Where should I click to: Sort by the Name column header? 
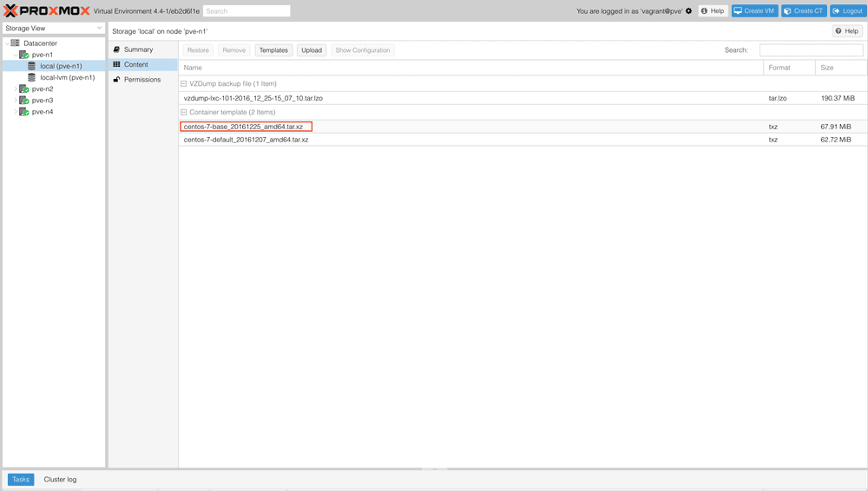tap(471, 68)
